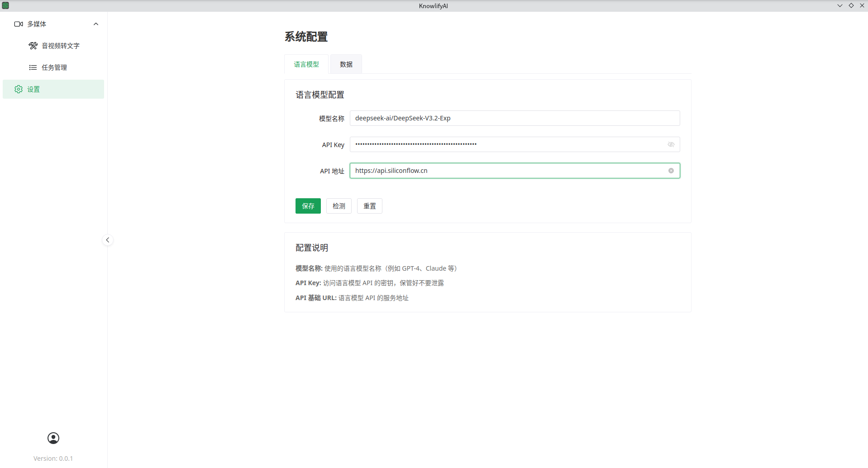
Task: Click the 检测 button
Action: (339, 206)
